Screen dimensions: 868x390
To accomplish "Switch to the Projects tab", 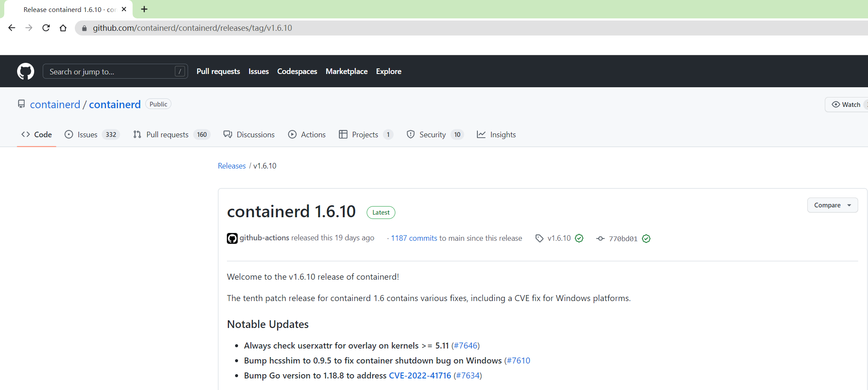I will (366, 134).
